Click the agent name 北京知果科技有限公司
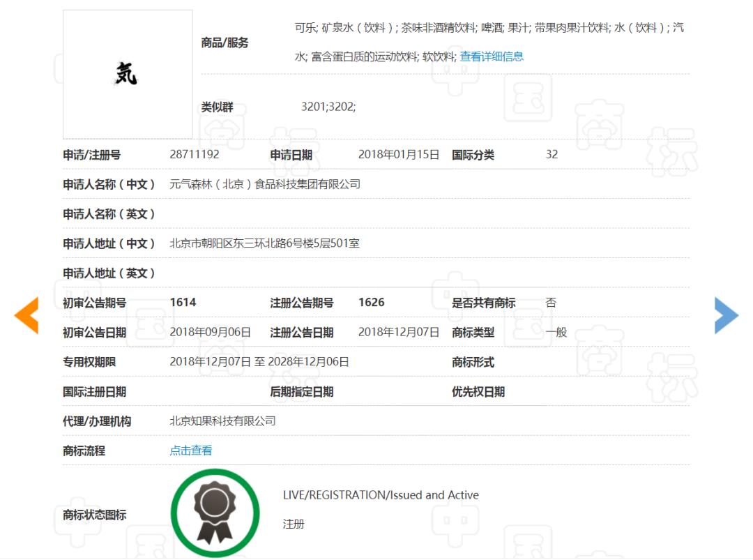Viewport: 753px width, 560px height. pyautogui.click(x=223, y=421)
